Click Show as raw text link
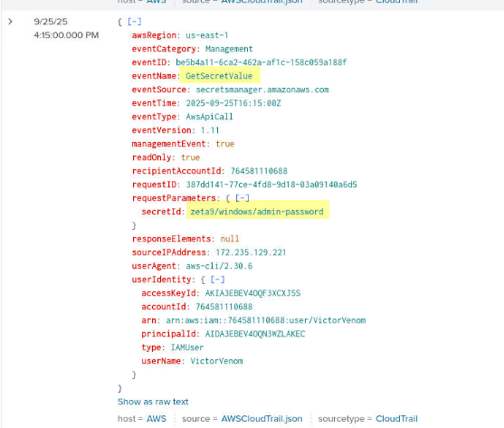Screen dimensions: 504x428 pos(153,402)
